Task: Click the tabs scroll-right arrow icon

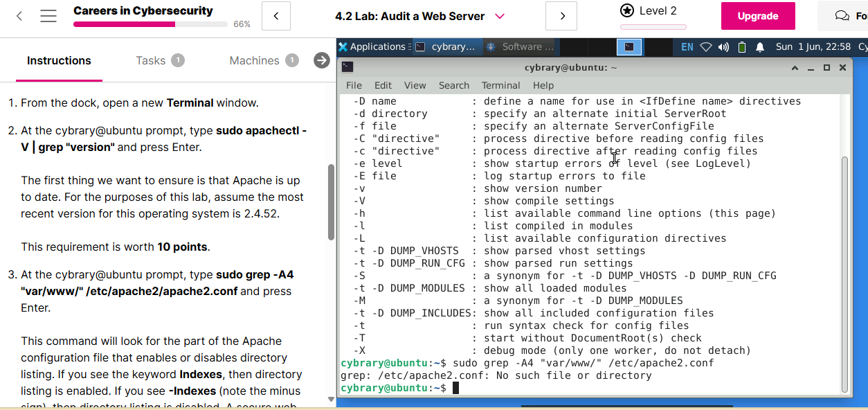Action: coord(322,60)
